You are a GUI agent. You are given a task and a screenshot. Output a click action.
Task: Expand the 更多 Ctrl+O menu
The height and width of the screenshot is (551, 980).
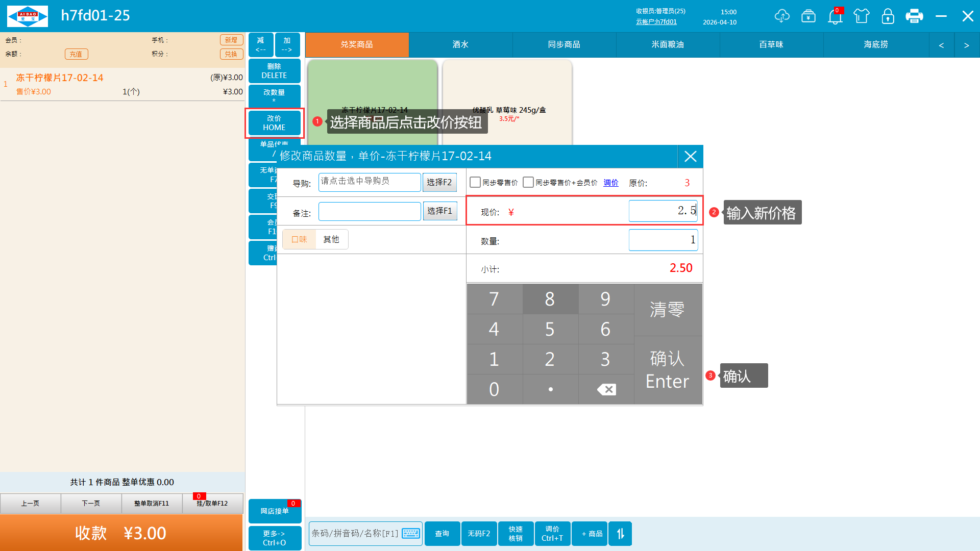(x=275, y=538)
